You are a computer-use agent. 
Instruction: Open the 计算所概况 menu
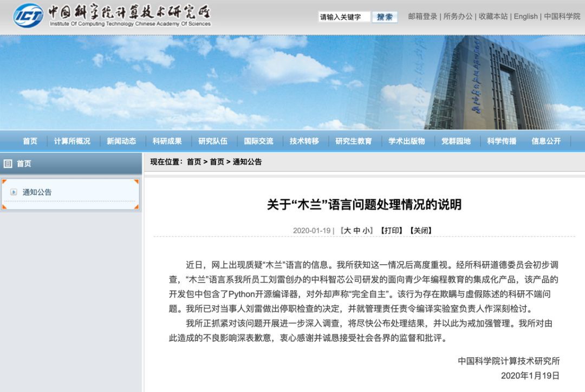72,141
